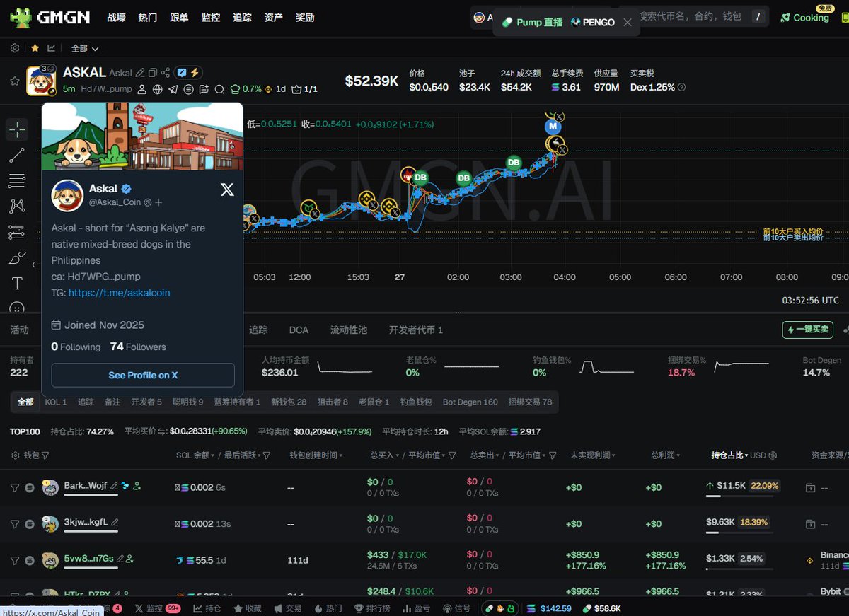Click the edit pencil beside Askal name
This screenshot has width=849, height=616.
click(140, 72)
